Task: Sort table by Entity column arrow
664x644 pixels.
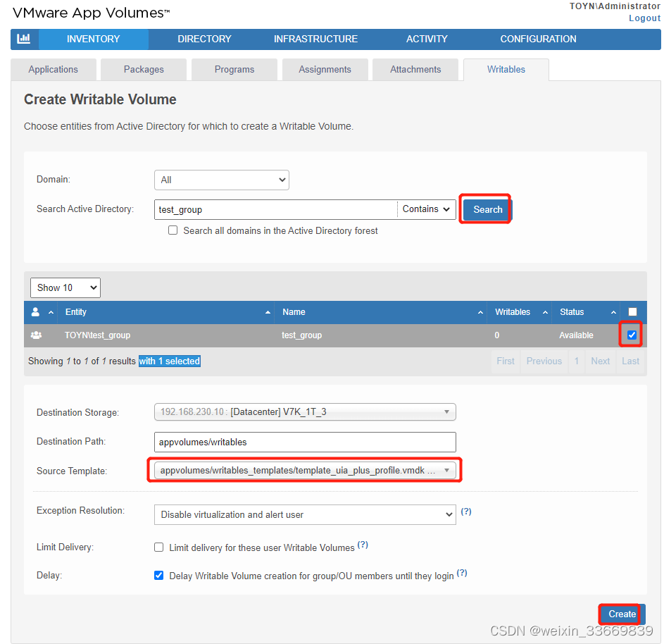Action: [268, 312]
